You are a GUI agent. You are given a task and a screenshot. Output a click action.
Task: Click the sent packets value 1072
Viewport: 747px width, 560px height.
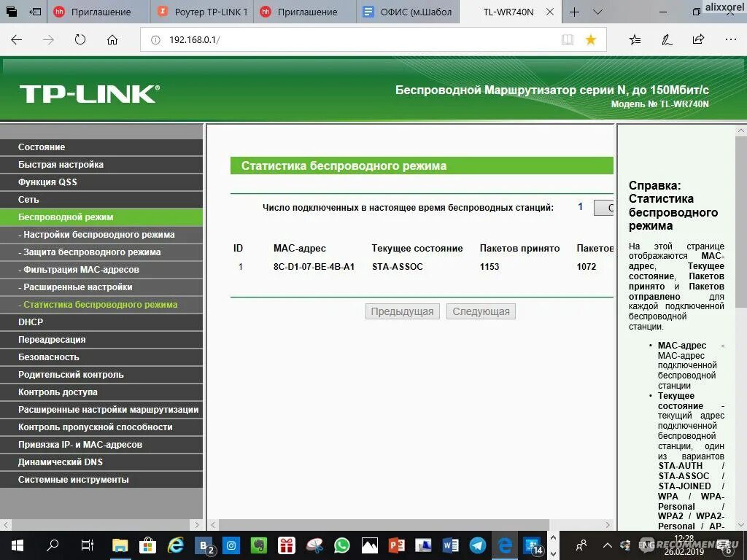coord(587,267)
